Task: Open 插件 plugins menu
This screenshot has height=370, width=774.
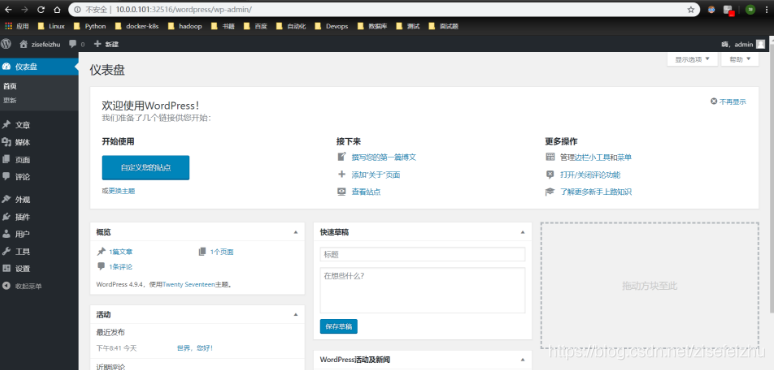Action: 39,217
